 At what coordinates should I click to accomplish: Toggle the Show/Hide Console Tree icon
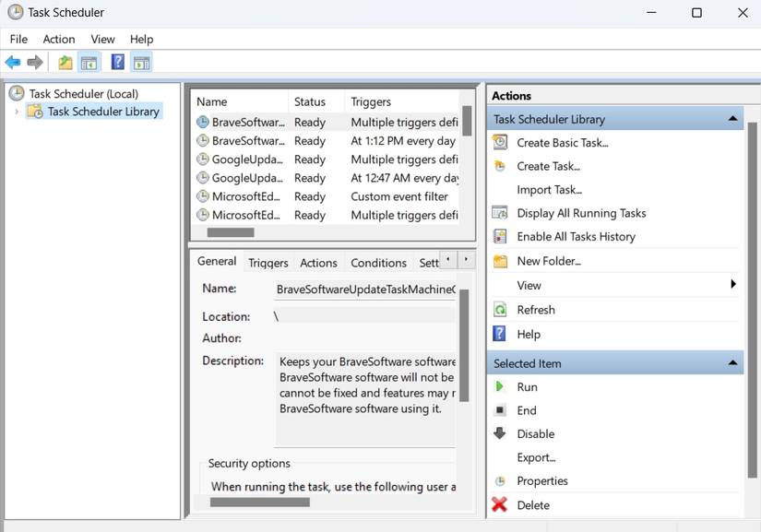[89, 63]
